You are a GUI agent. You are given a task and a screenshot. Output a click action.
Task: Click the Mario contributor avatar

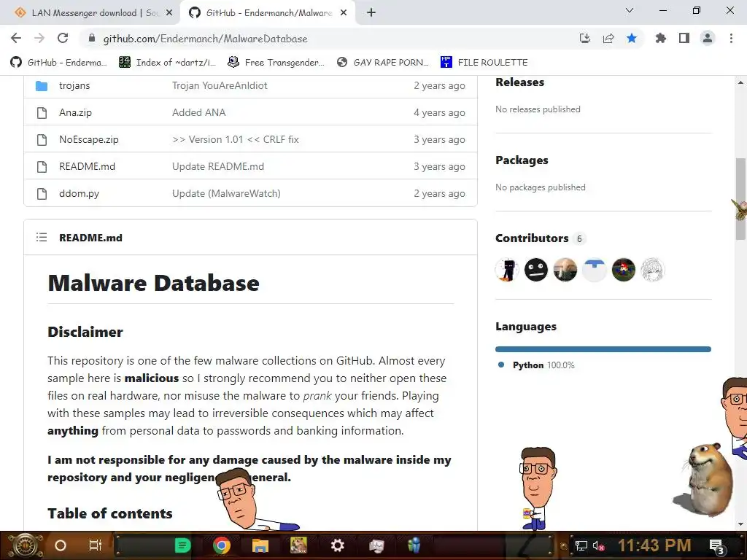pos(623,270)
